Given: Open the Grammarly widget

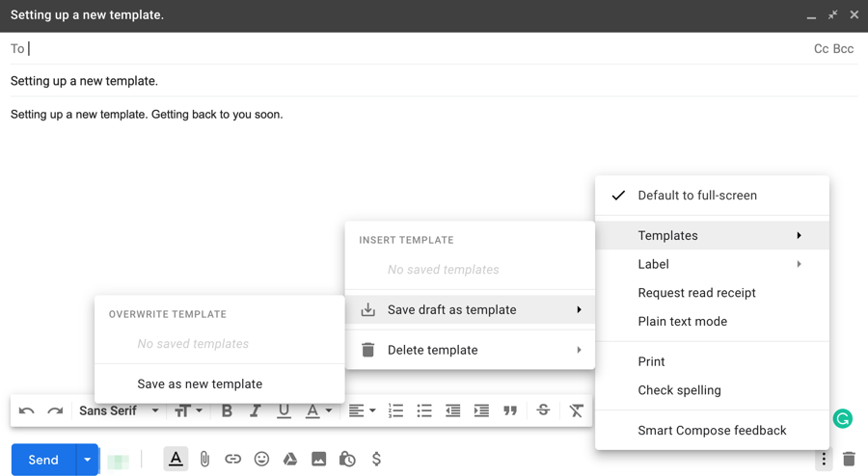Looking at the screenshot, I should 843,418.
